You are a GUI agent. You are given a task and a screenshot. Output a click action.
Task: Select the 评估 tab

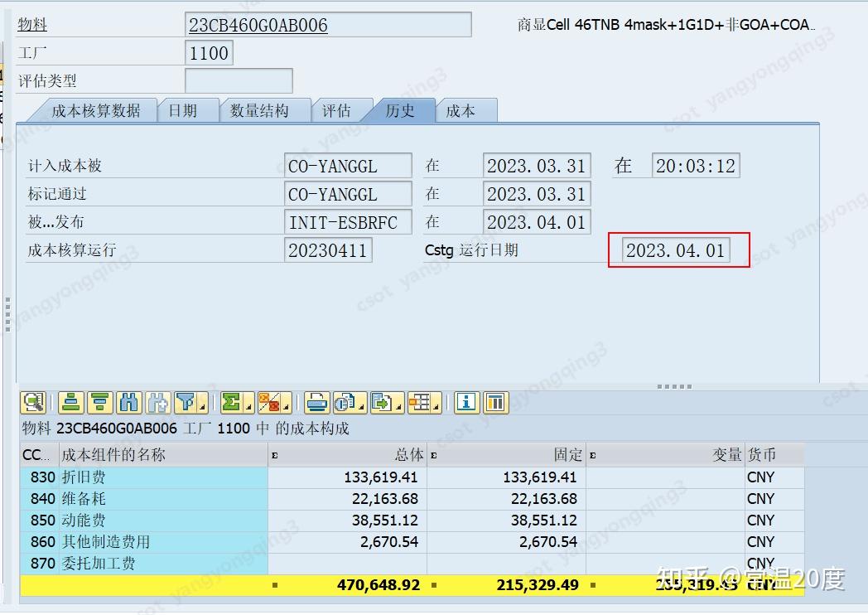click(x=339, y=109)
